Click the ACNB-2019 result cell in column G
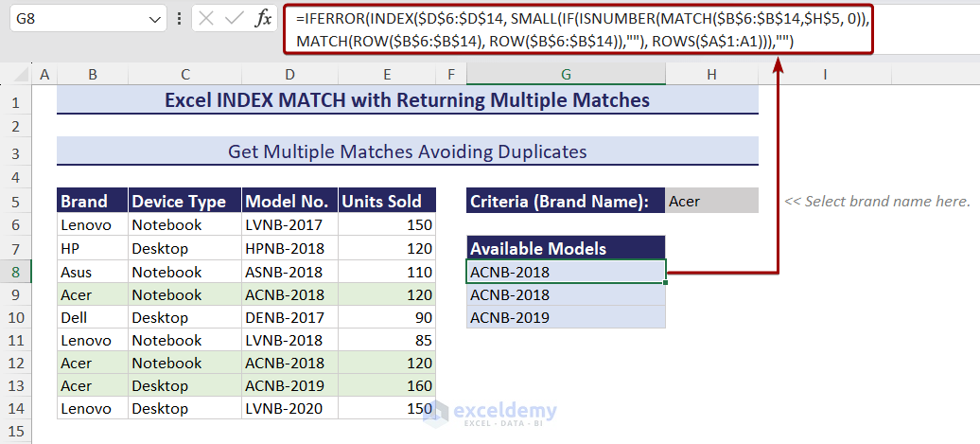 coord(566,318)
